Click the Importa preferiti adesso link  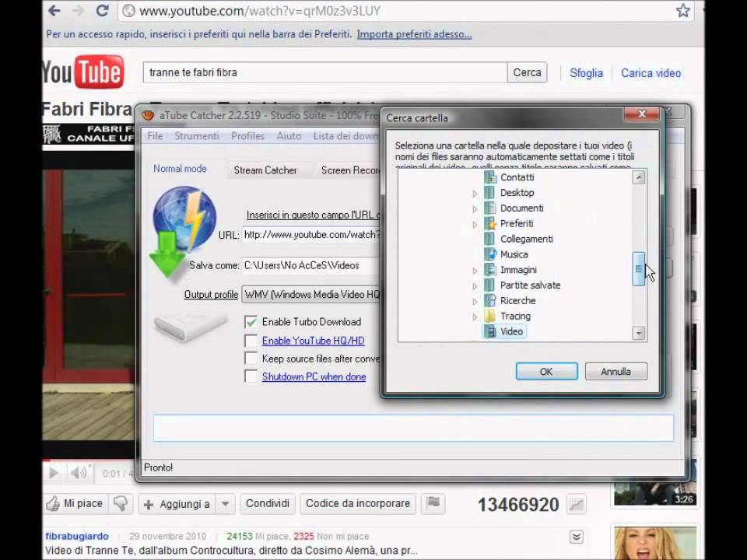coord(415,34)
